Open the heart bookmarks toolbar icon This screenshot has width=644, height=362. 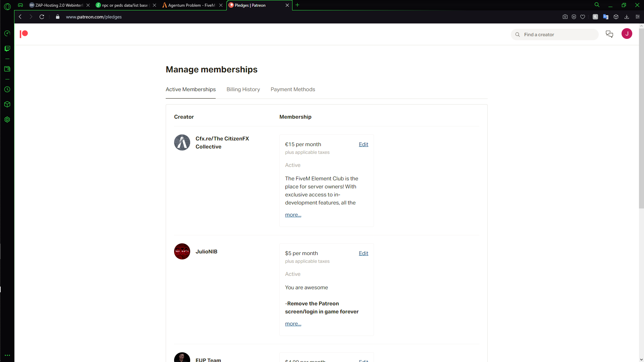[583, 17]
